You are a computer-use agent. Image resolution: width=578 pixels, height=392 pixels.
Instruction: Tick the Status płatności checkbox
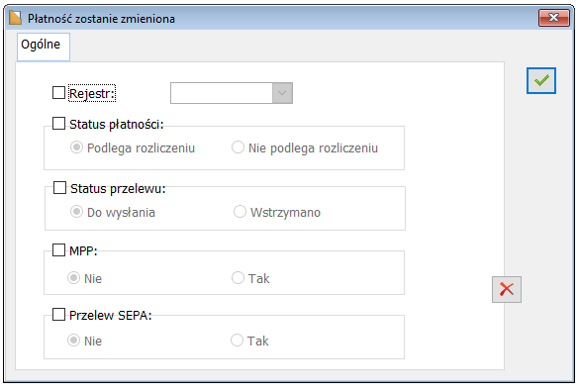tap(58, 123)
